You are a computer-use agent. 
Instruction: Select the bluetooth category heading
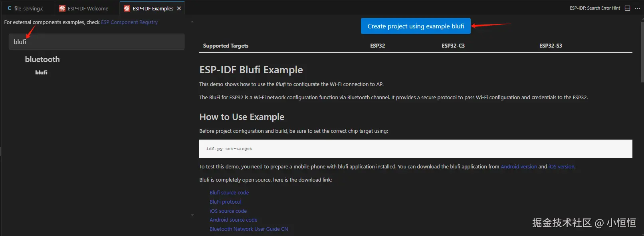(42, 59)
